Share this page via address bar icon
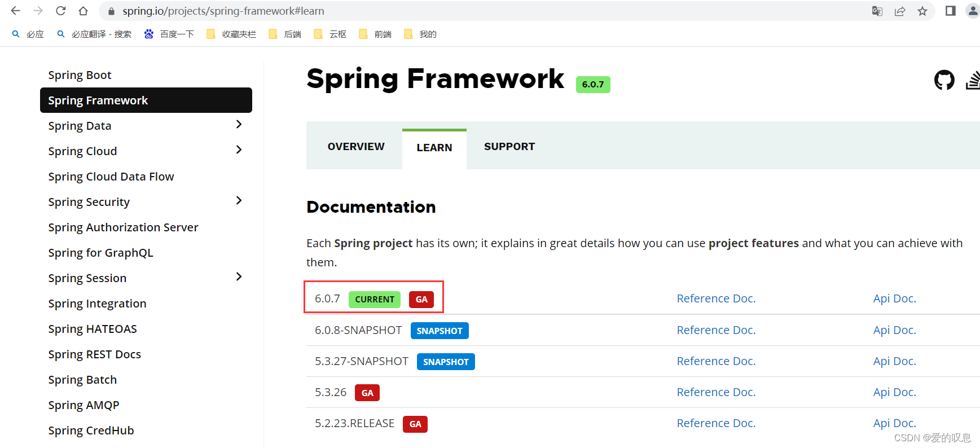Screen dimensions: 980x448 pos(900,11)
